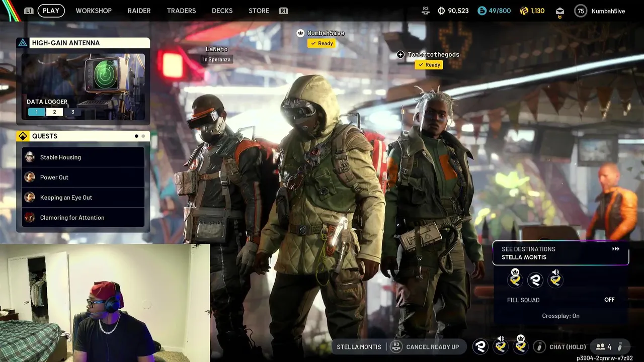Click the R3 icon beside Cancel Ready Up
Image resolution: width=644 pixels, height=362 pixels.
[396, 346]
